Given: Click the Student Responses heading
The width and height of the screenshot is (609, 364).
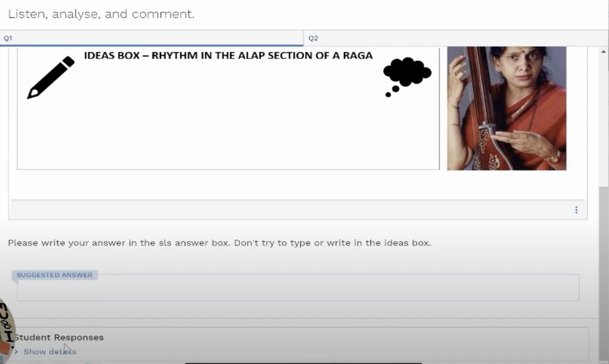Looking at the screenshot, I should click(59, 337).
